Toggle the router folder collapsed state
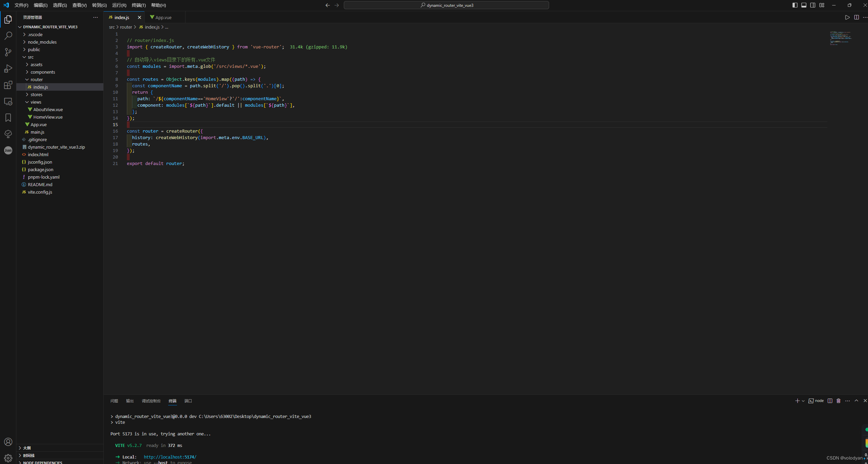868x464 pixels. [36, 79]
